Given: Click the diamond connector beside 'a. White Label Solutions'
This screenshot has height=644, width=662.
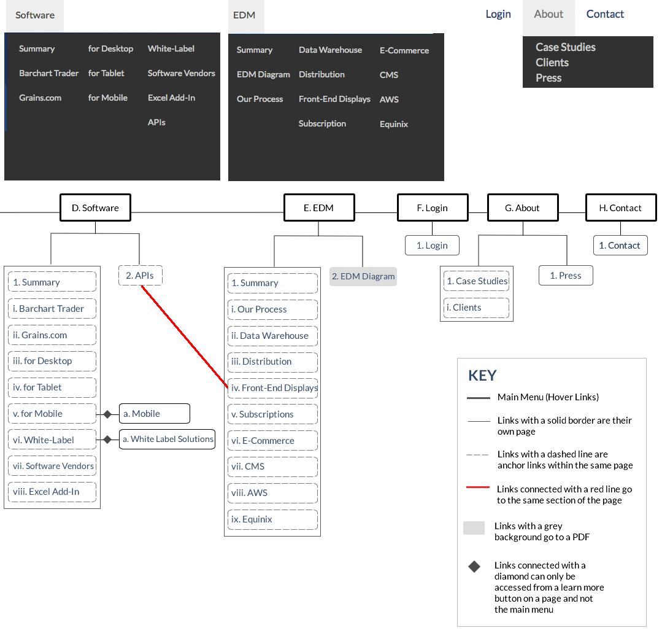Looking at the screenshot, I should click(x=107, y=440).
